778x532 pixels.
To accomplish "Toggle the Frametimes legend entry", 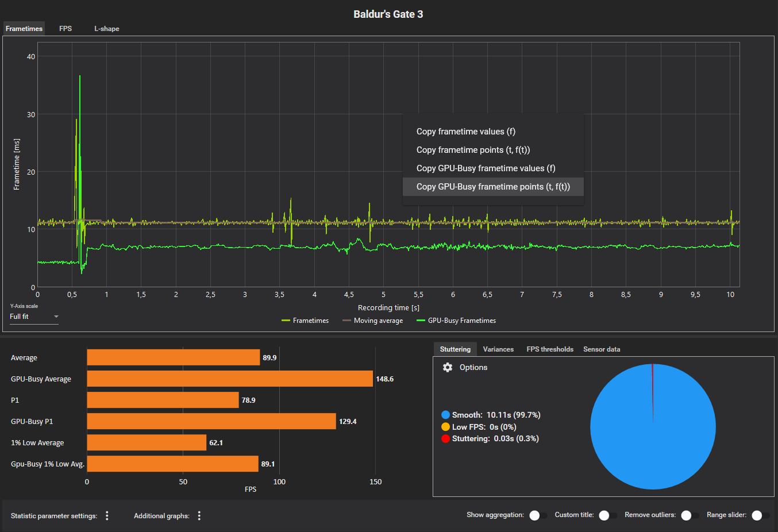I will (x=305, y=321).
